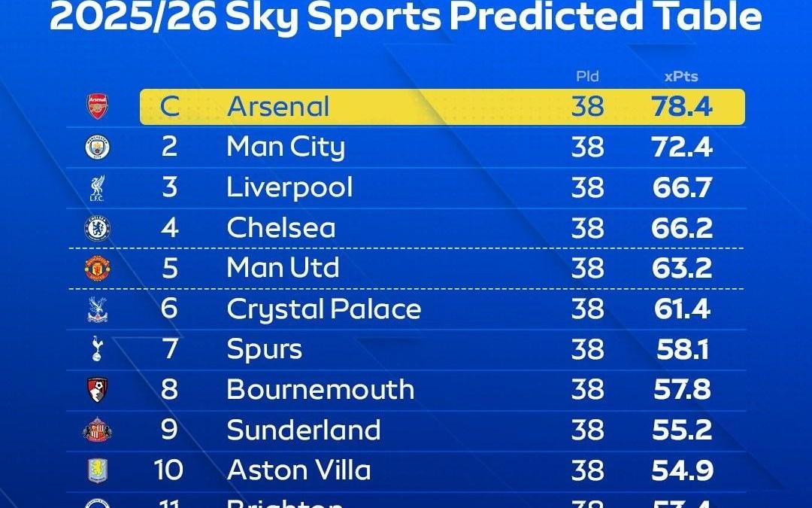Select the Arsenal team name

(278, 107)
